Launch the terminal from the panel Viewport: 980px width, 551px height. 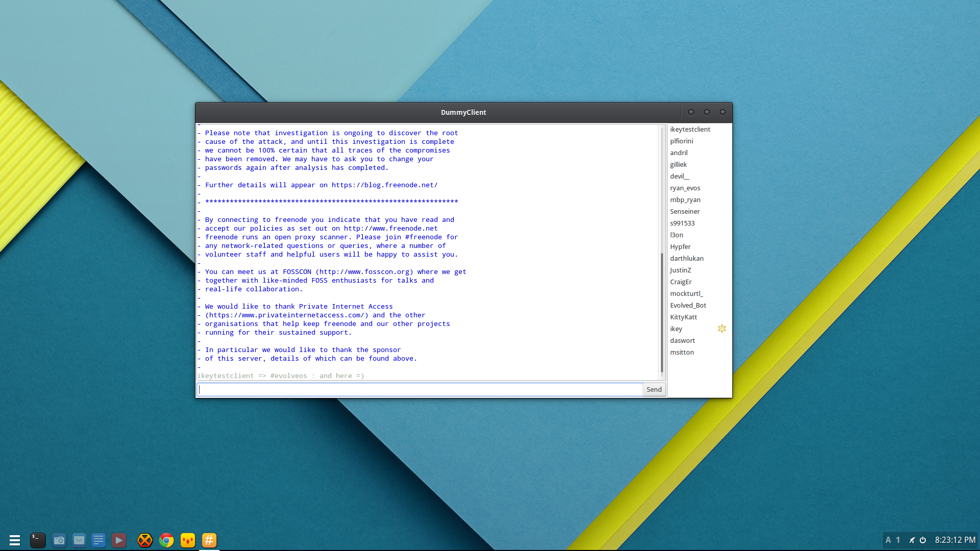(x=38, y=540)
